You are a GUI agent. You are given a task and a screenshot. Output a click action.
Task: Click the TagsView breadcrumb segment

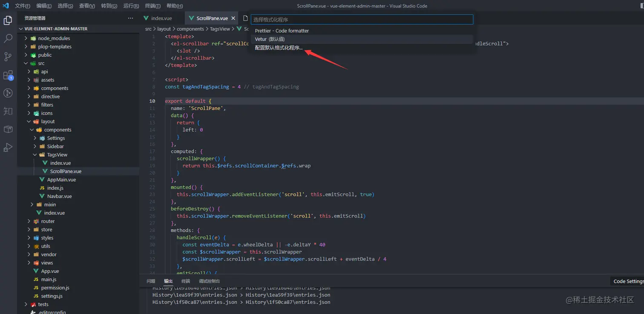[220, 29]
